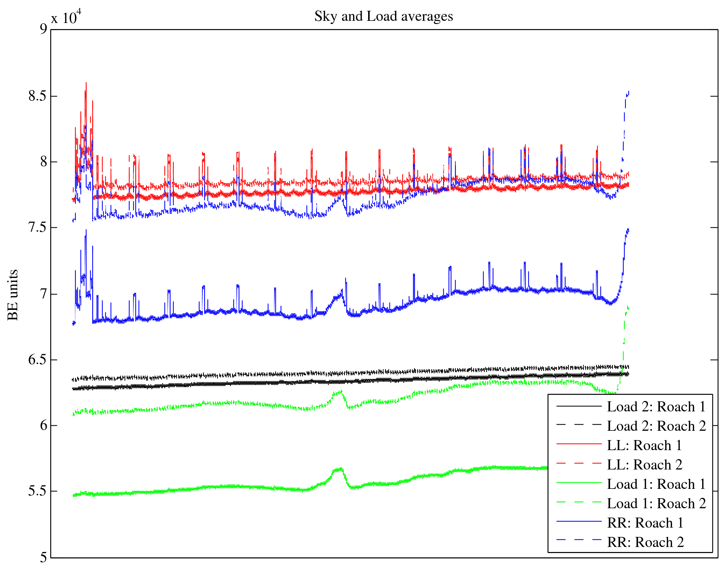Image resolution: width=728 pixels, height=571 pixels.
Task: Click the 5.5 y-axis tick label
Action: click(37, 491)
